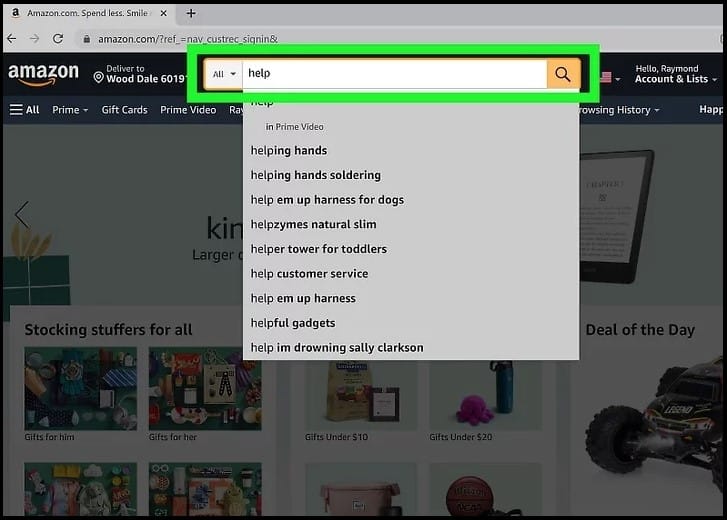Open Gifts Under $10 thumbnail

click(x=361, y=395)
